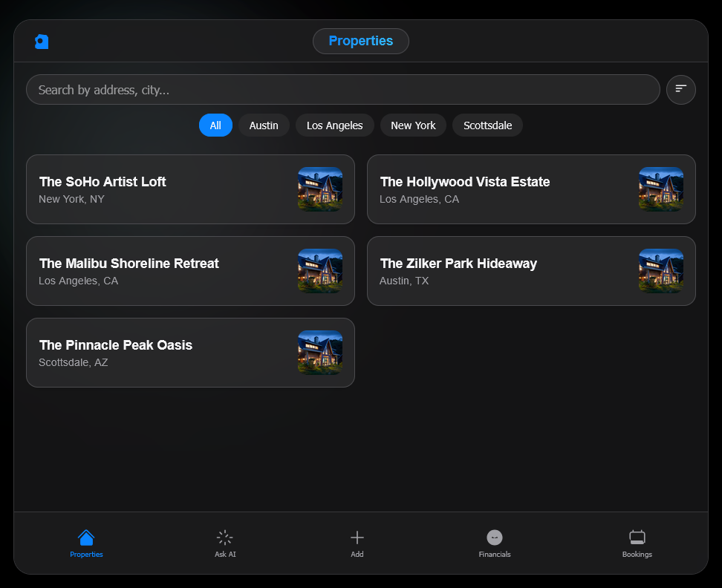Open the sort and filter options

[680, 90]
